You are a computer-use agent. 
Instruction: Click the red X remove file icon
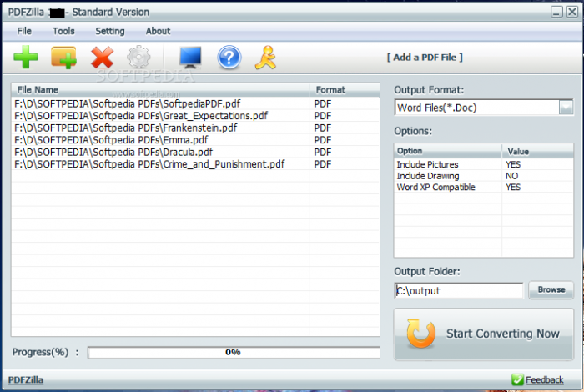[102, 58]
